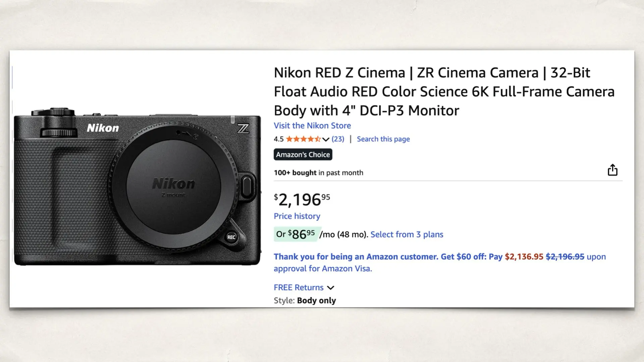Click the Amazon's Choice badge
644x362 pixels.
tap(303, 155)
